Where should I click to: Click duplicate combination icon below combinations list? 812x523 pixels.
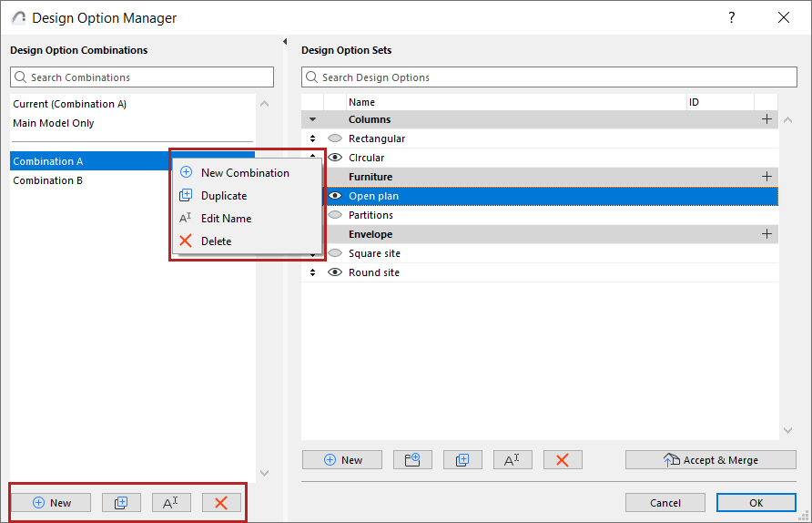121,502
